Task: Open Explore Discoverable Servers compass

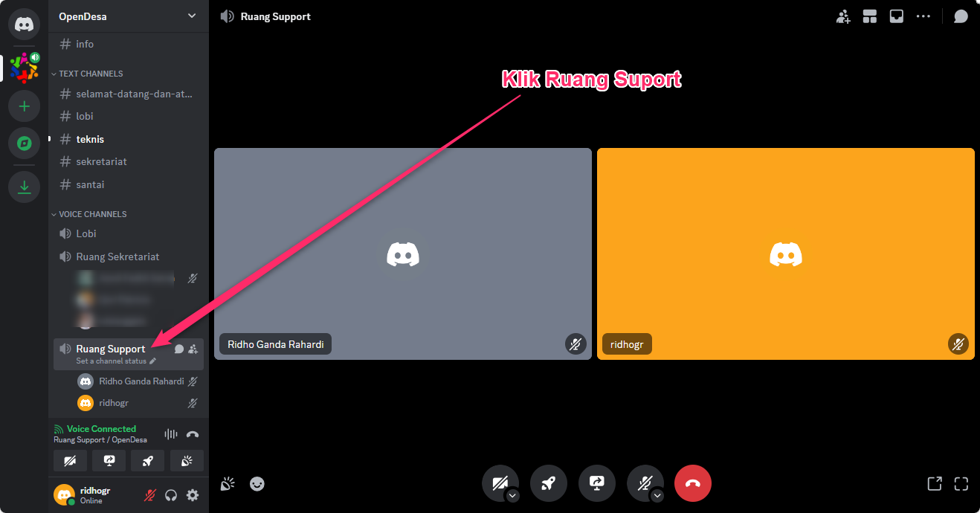Action: (x=25, y=143)
